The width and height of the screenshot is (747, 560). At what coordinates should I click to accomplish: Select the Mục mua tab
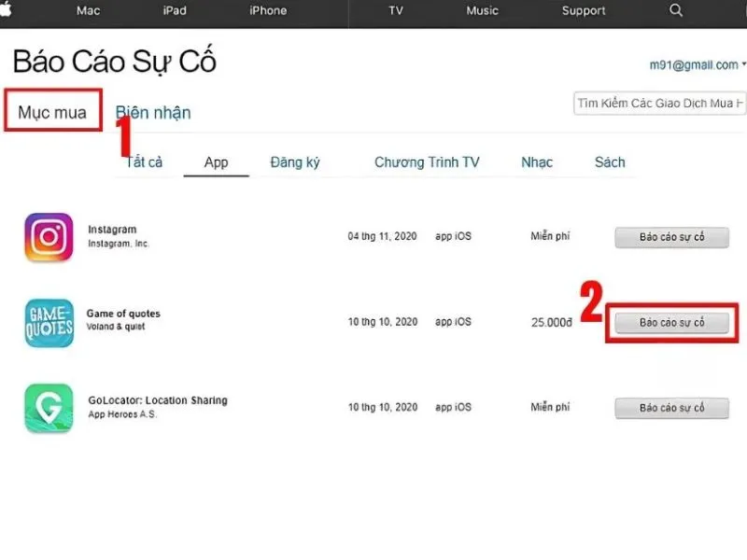click(x=52, y=112)
